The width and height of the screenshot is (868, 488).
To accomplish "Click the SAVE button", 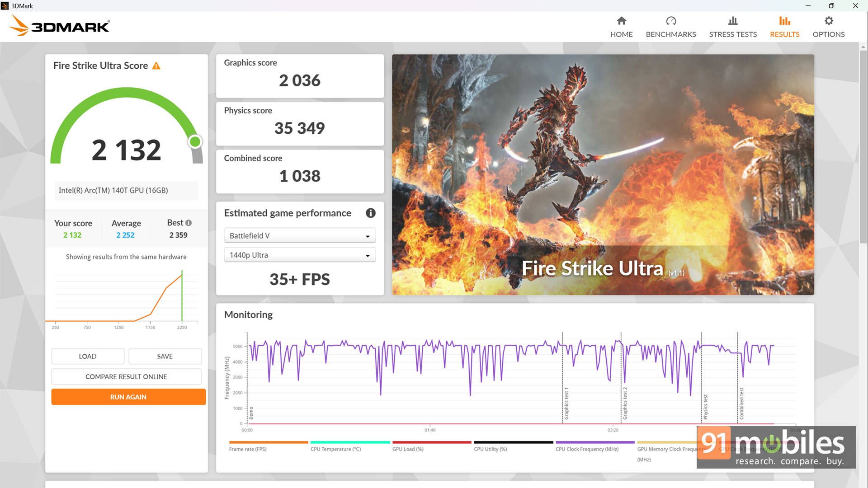I will pos(165,357).
